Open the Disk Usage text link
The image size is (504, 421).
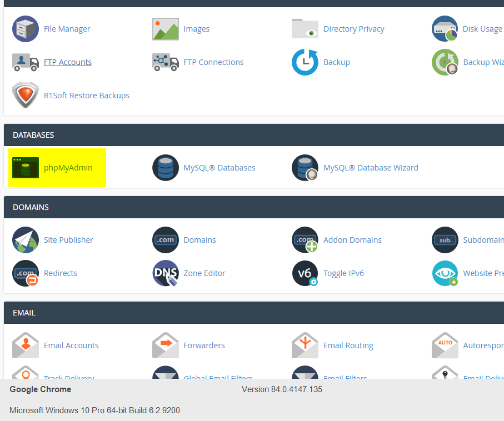point(482,29)
